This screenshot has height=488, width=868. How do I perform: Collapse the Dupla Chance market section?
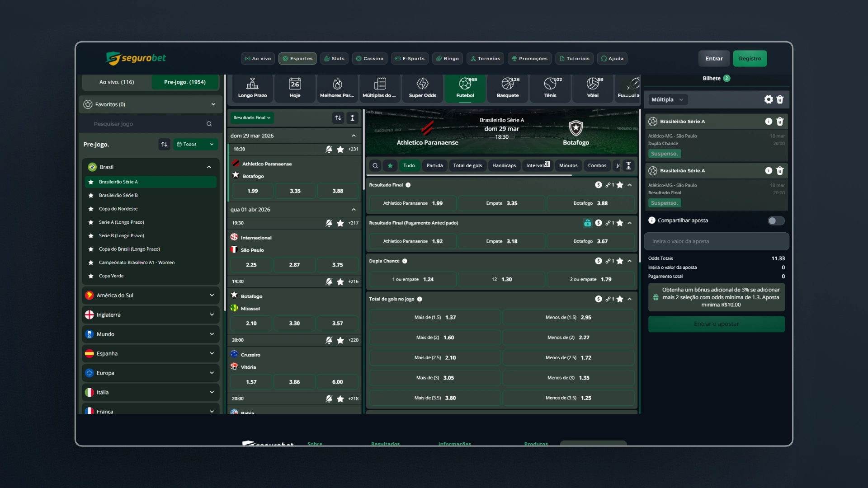[x=629, y=261]
